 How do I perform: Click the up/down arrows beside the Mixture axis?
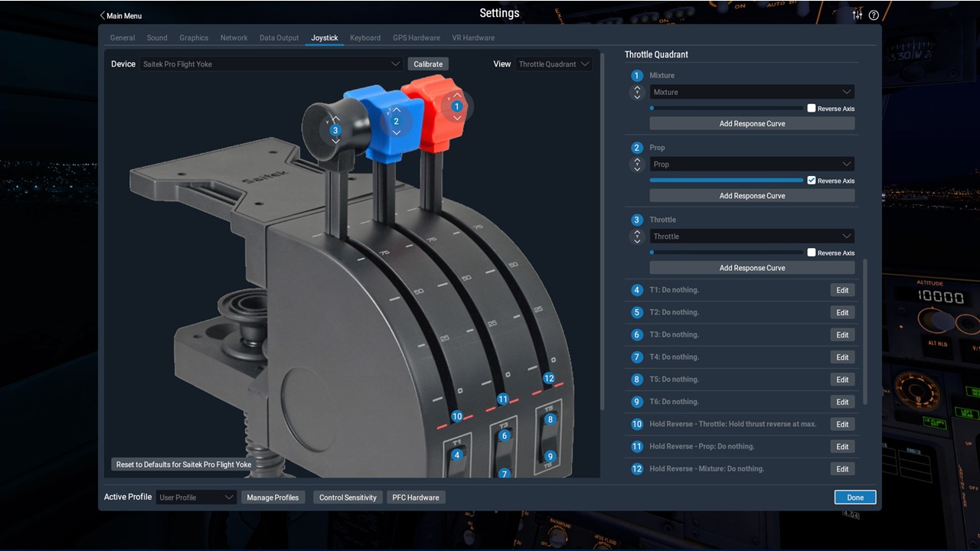637,93
